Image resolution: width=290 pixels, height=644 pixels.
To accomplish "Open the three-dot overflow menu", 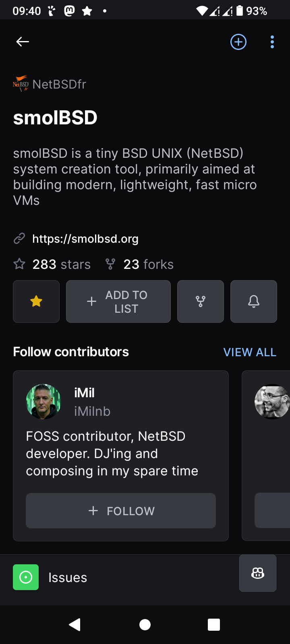I will click(x=272, y=42).
